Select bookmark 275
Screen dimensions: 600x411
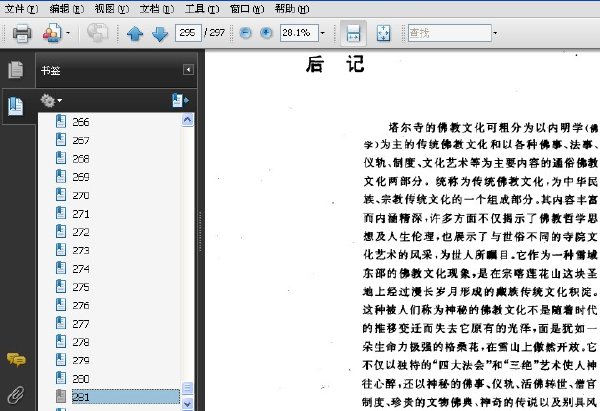[x=81, y=287]
